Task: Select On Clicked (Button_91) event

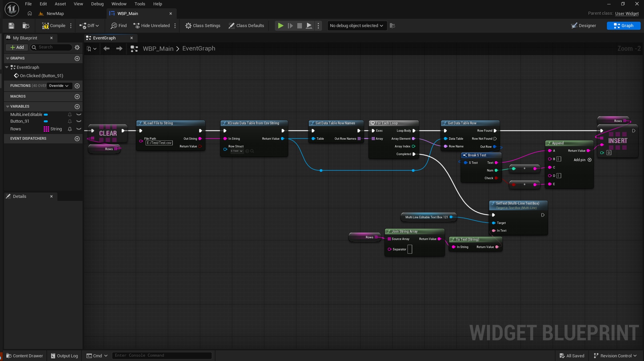Action: [41, 76]
